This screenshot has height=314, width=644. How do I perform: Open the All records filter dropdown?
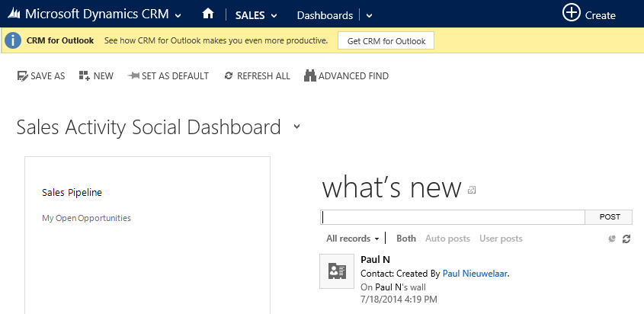click(352, 239)
